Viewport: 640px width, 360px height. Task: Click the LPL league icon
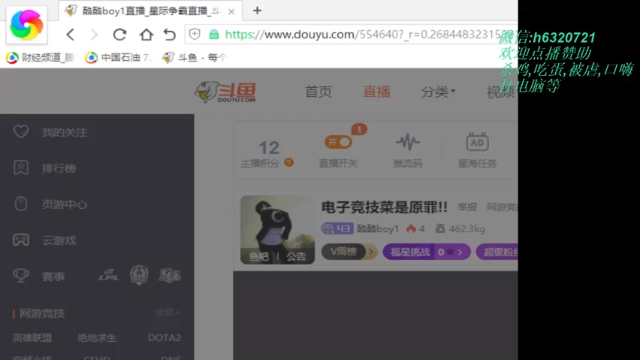point(109,276)
